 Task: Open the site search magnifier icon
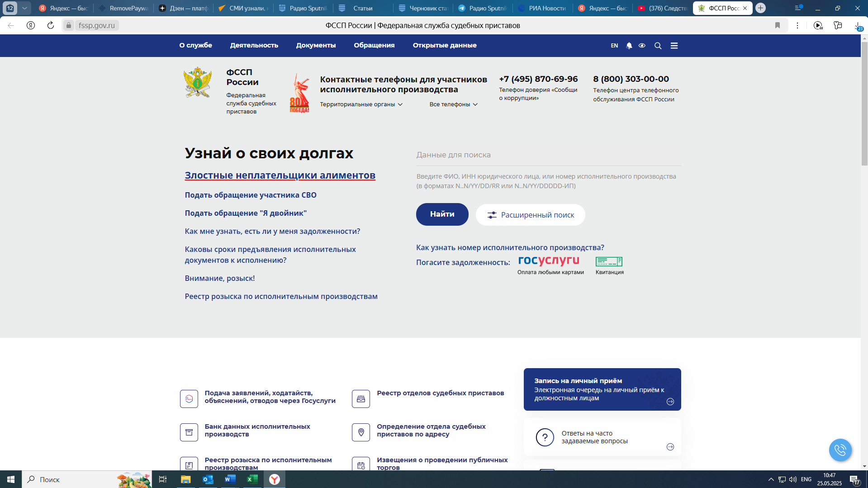click(658, 46)
